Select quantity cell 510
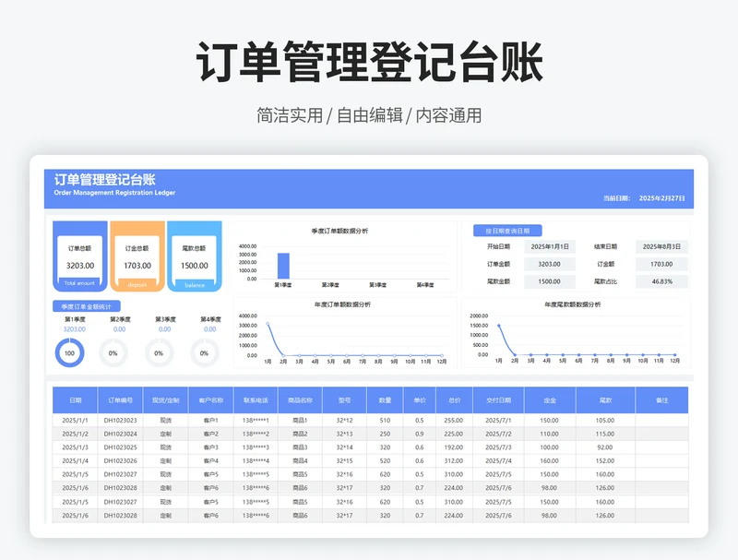Image resolution: width=738 pixels, height=560 pixels. click(385, 421)
